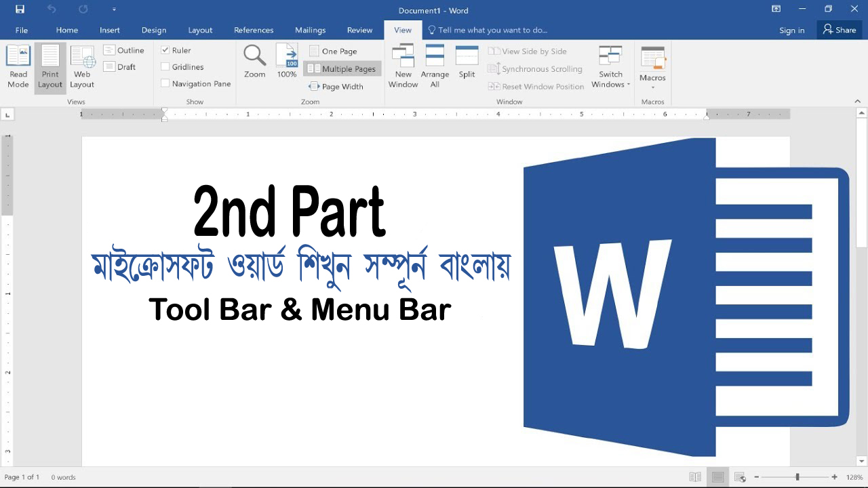Open the Layout tab
The image size is (868, 488).
pos(200,30)
